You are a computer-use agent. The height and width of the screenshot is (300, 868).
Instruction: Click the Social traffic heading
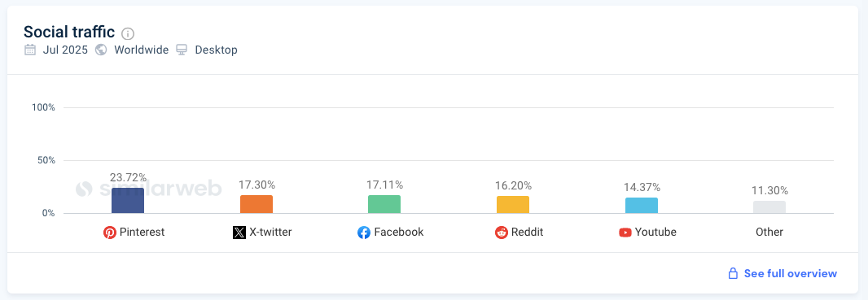click(x=69, y=32)
